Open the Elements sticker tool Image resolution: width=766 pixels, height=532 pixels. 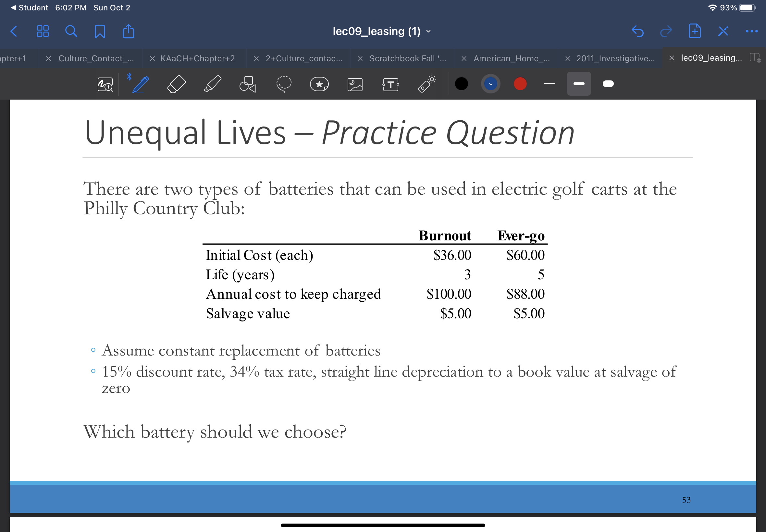point(319,84)
